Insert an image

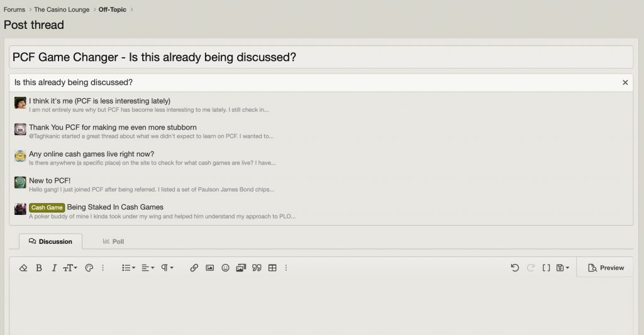[210, 268]
